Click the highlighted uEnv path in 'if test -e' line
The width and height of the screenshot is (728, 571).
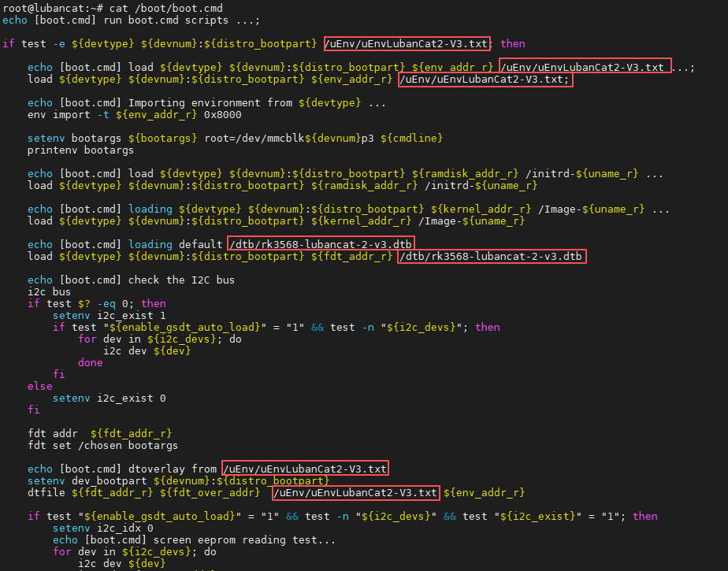pyautogui.click(x=407, y=43)
